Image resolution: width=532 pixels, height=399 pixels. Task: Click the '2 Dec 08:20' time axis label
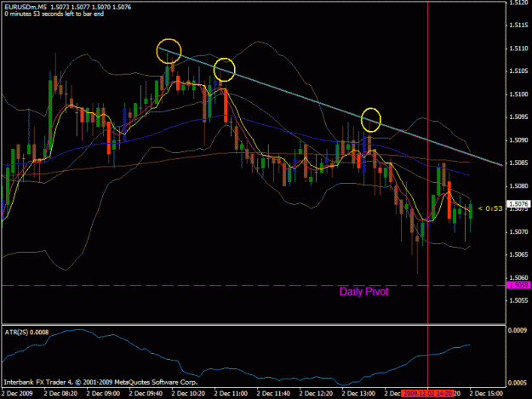[60, 393]
